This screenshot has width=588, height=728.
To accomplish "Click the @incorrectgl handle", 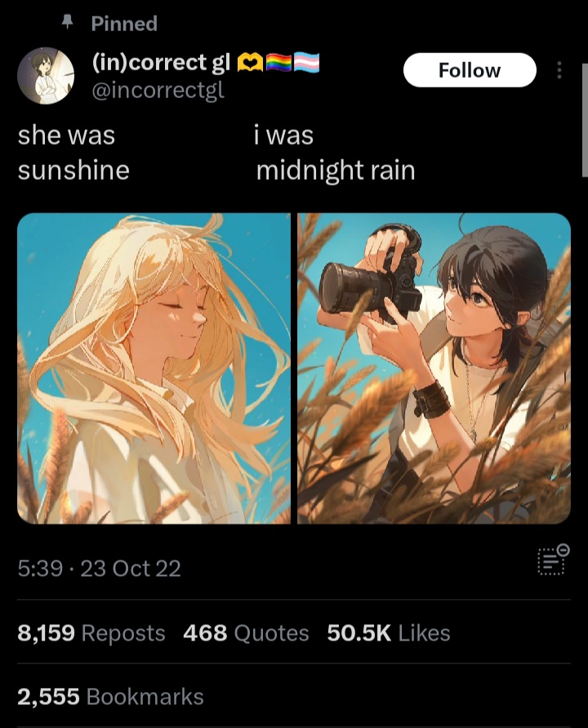I will click(x=158, y=90).
